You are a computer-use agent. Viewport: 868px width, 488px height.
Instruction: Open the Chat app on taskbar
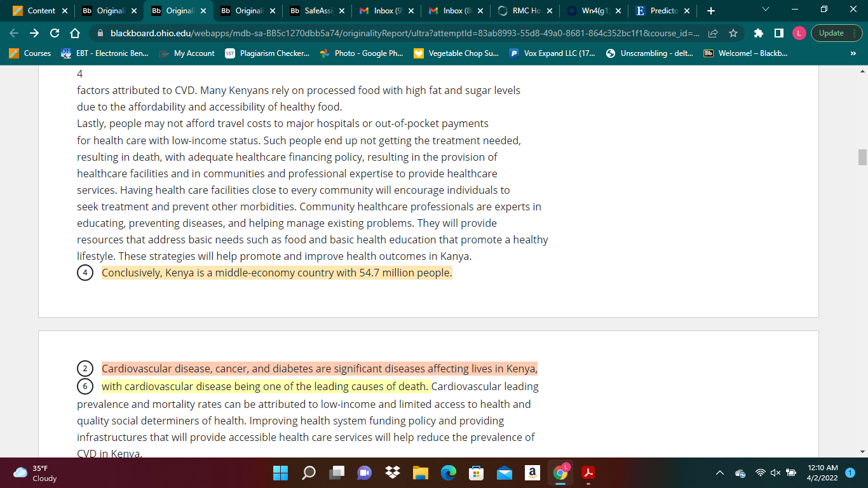click(365, 473)
